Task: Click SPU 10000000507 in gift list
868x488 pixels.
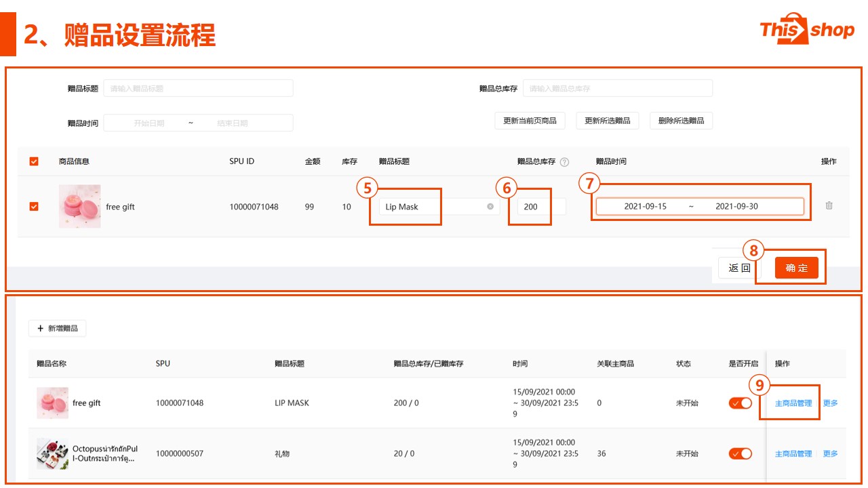Action: click(180, 453)
